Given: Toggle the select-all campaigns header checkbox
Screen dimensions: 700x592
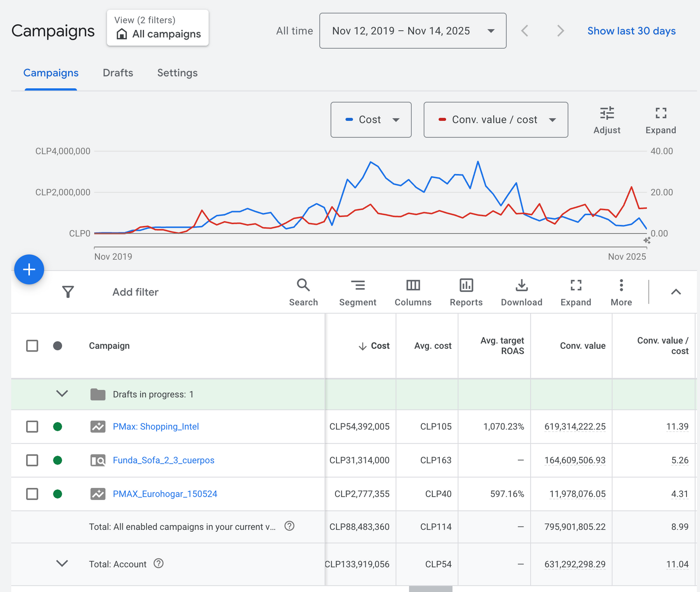Looking at the screenshot, I should click(x=32, y=346).
